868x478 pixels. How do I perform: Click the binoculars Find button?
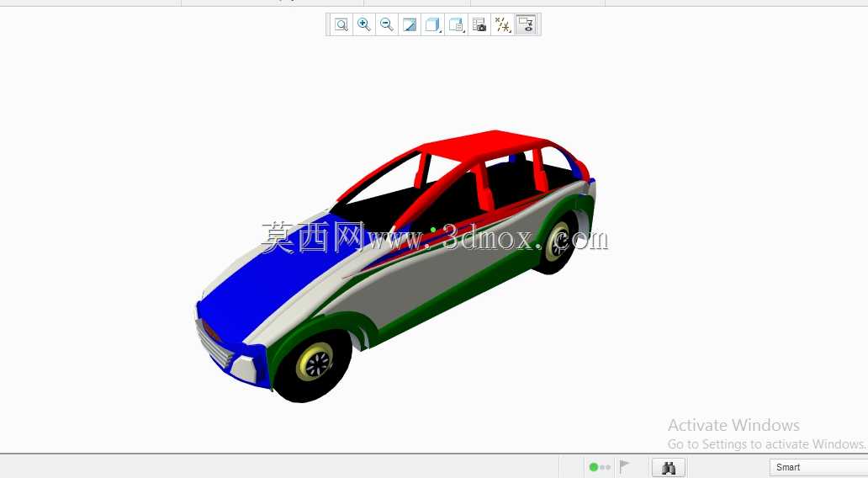pos(669,467)
